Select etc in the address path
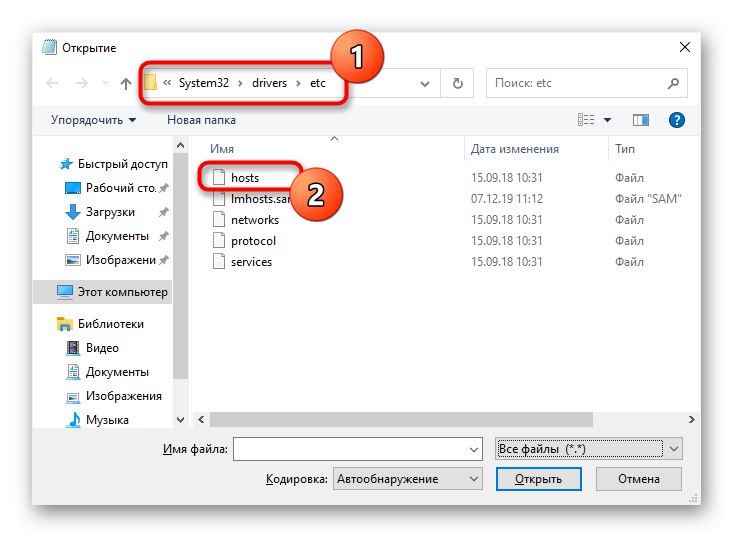Image resolution: width=733 pixels, height=537 pixels. coord(318,83)
